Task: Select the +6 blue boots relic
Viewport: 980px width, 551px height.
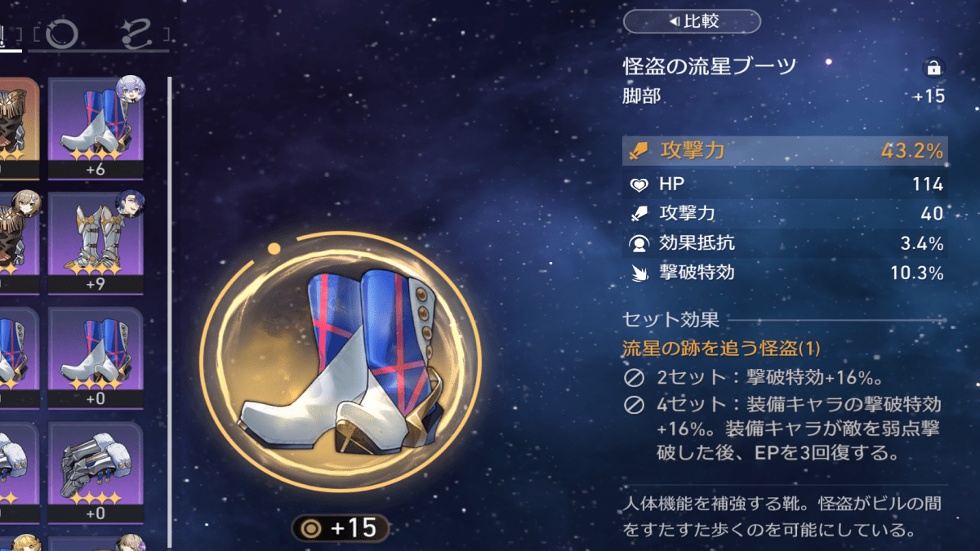Action: (96, 128)
